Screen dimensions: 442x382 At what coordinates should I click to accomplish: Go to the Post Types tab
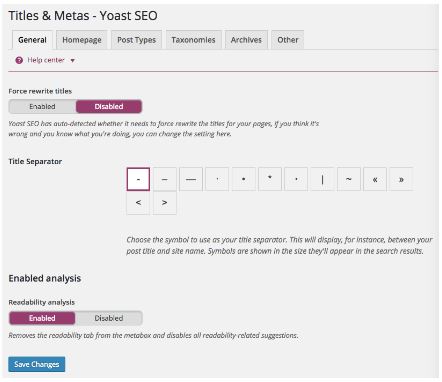[136, 40]
